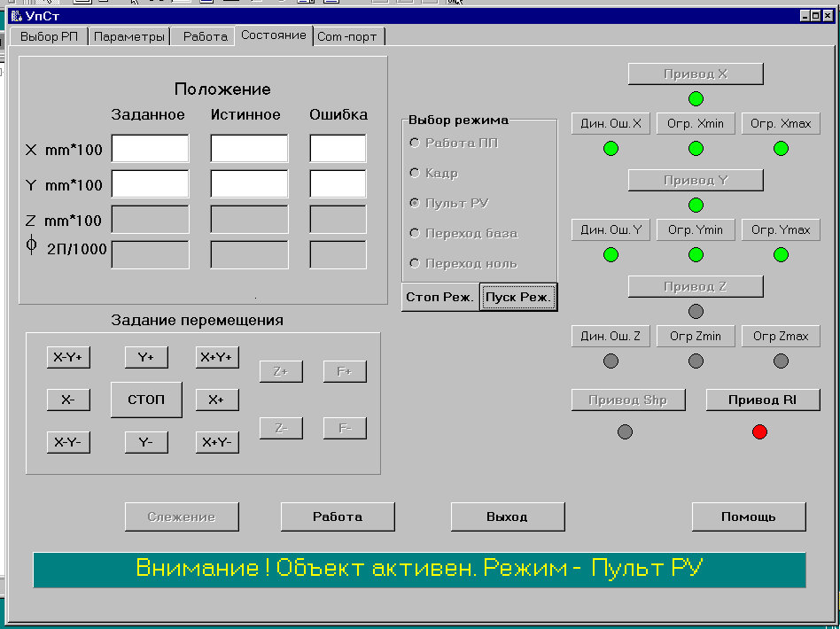Click the Слежение button
The width and height of the screenshot is (840, 629).
pos(182,516)
